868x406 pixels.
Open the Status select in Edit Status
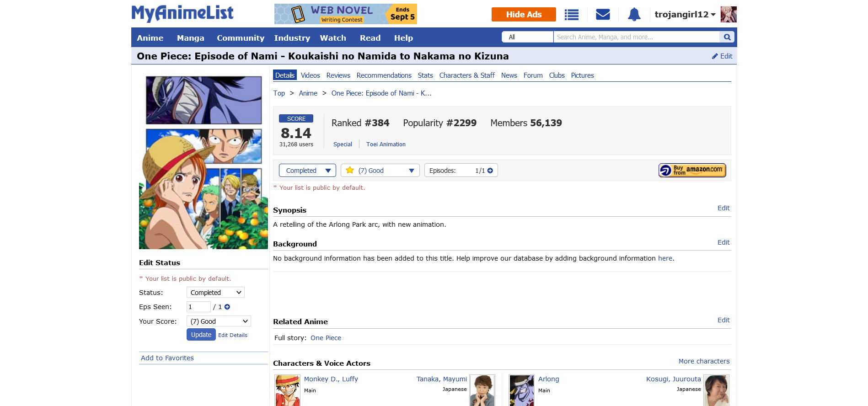215,293
